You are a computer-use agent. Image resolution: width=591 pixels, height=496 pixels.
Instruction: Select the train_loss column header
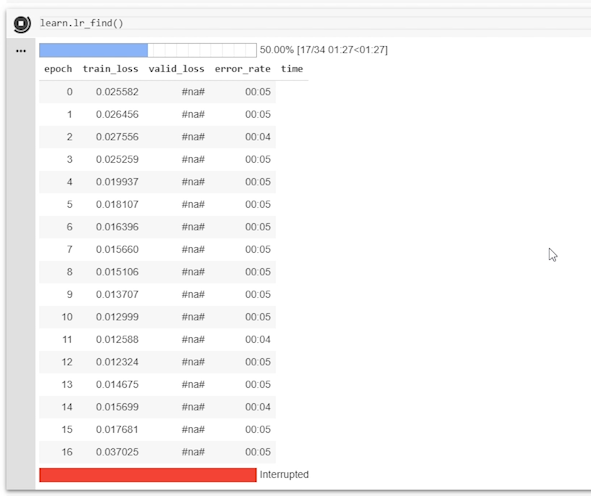[x=110, y=69]
